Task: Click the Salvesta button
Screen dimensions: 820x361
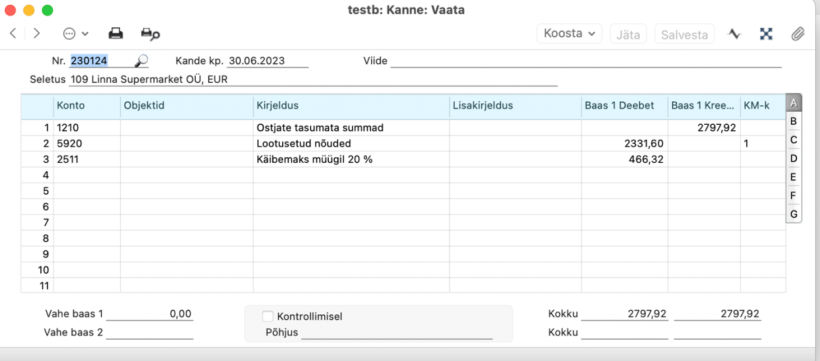Action: 685,35
